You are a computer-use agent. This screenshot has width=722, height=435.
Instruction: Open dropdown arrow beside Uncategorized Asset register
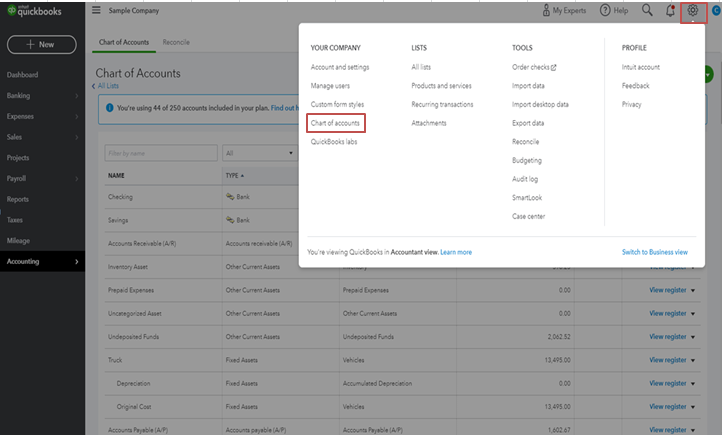693,314
